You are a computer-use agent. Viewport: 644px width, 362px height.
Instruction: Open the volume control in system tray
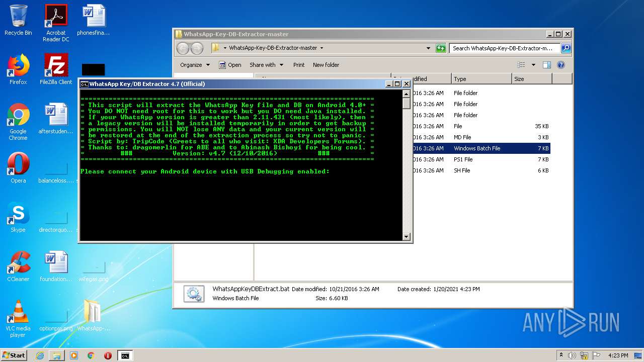(x=572, y=355)
